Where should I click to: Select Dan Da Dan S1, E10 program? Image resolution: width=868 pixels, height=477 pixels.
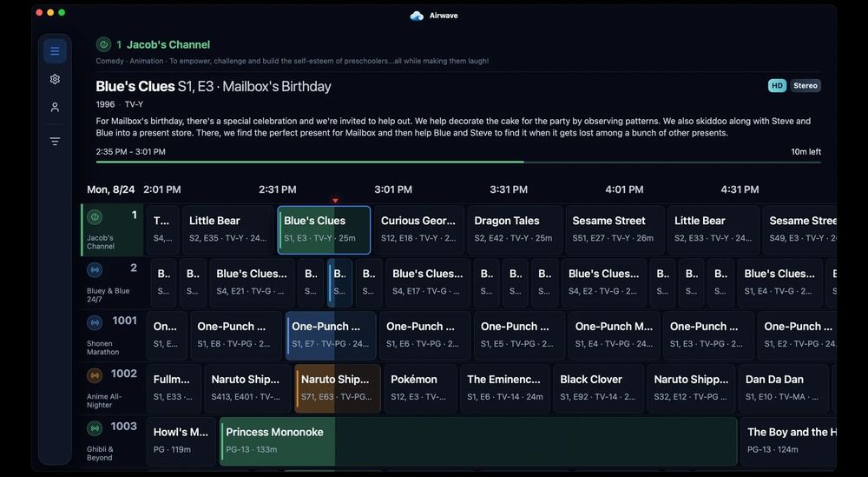click(784, 388)
